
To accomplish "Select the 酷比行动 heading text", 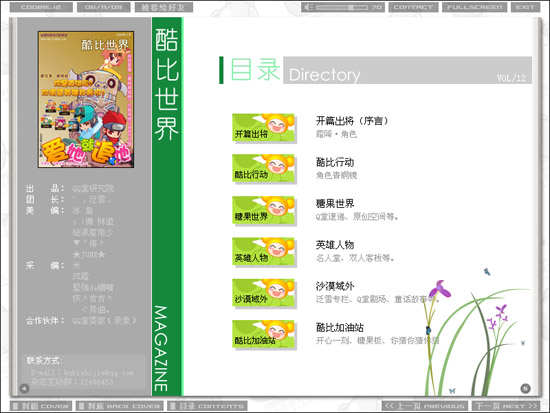I will (335, 162).
